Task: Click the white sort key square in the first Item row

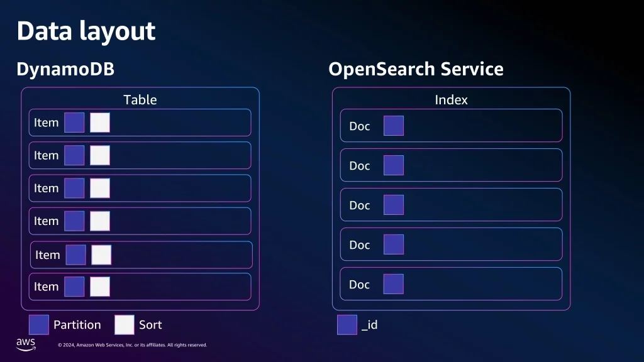Action: click(x=100, y=123)
